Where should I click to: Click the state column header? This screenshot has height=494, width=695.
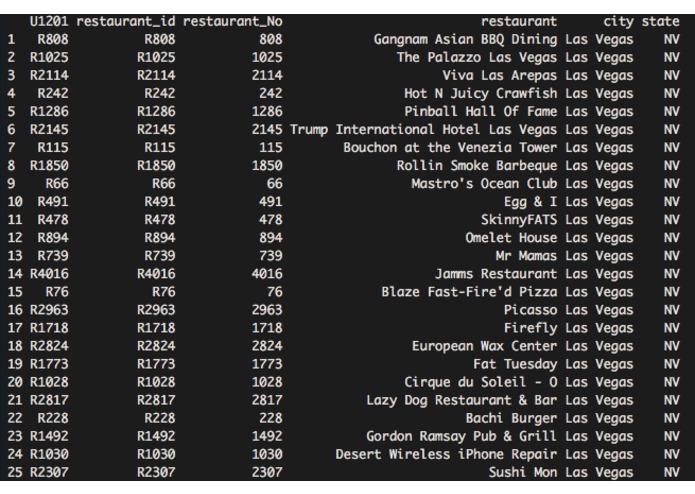click(x=660, y=22)
